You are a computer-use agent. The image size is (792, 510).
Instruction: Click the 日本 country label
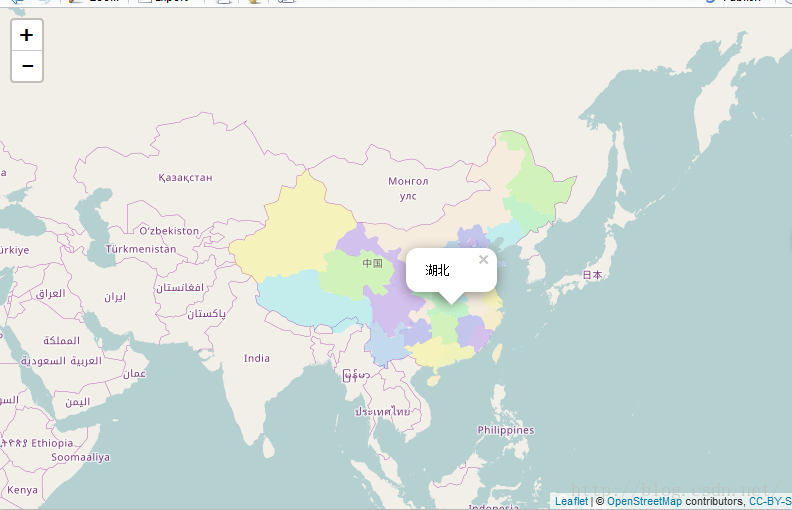[x=592, y=275]
